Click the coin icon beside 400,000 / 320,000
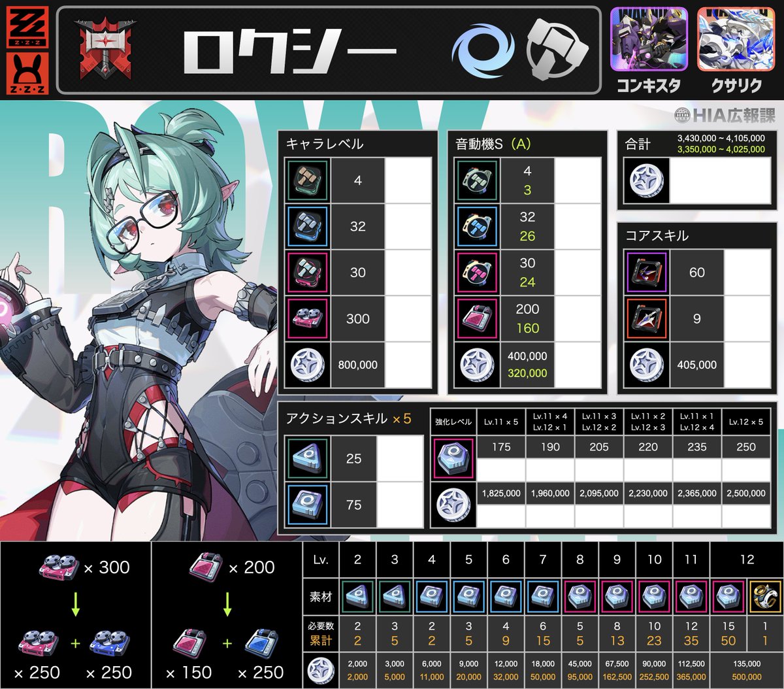Viewport: 784px width, 689px height. [x=478, y=365]
